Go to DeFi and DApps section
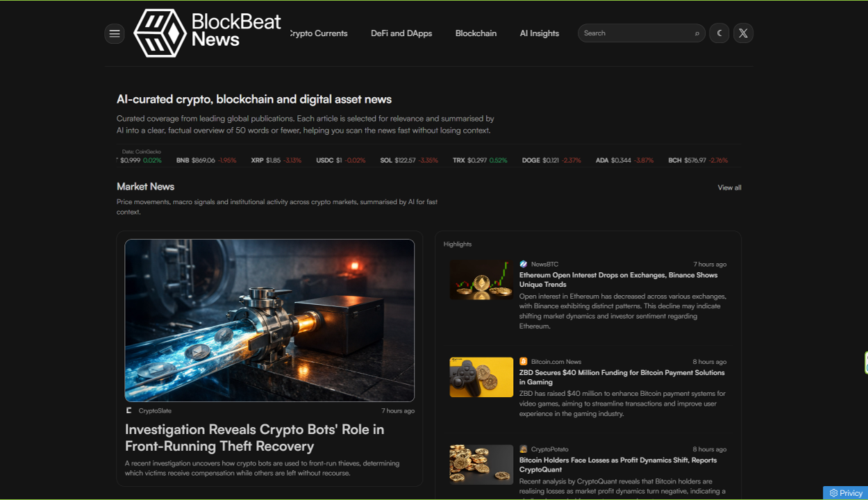Screen dimensions: 868x500 pos(401,33)
